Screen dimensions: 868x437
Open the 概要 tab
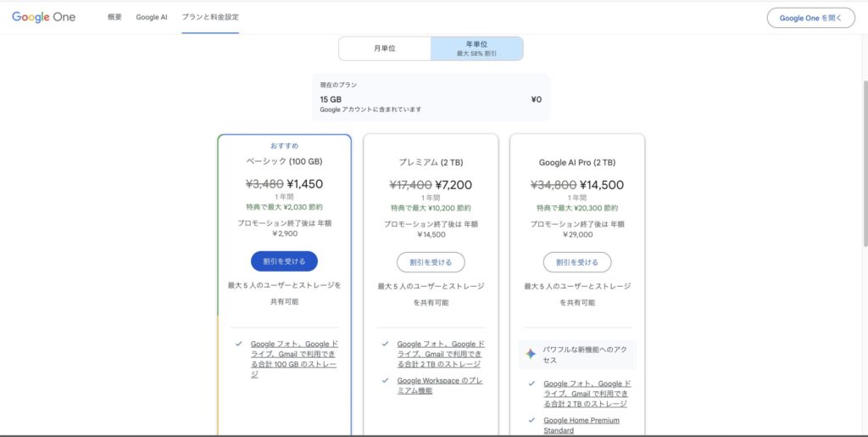pyautogui.click(x=114, y=17)
